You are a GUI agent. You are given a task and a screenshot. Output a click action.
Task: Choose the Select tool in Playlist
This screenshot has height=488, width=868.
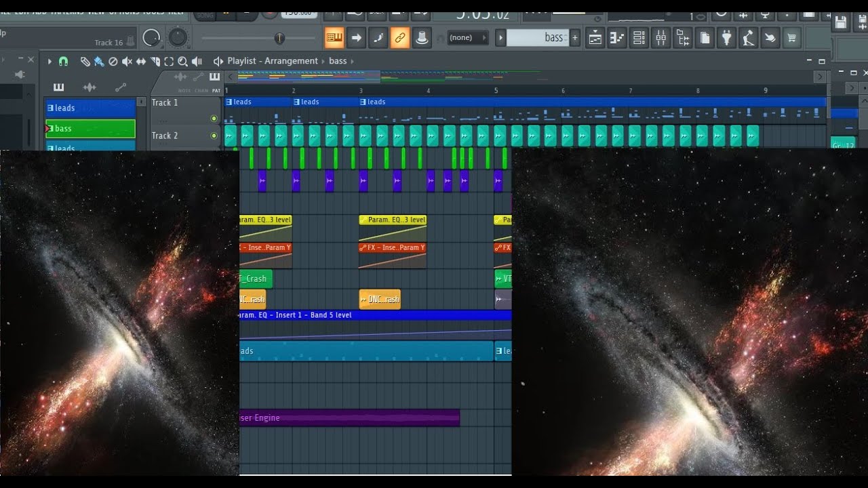point(169,61)
